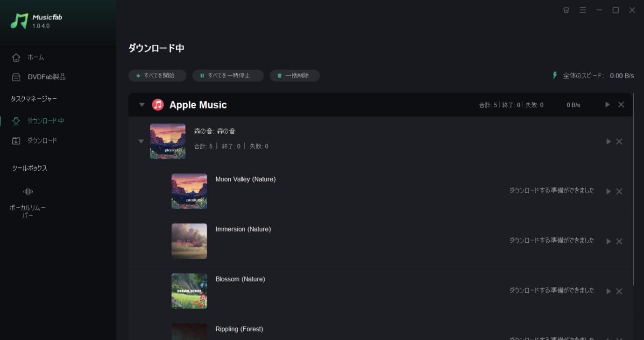This screenshot has width=644, height=340.
Task: Click the vertical scrollbar of download list
Action: pyautogui.click(x=633, y=189)
